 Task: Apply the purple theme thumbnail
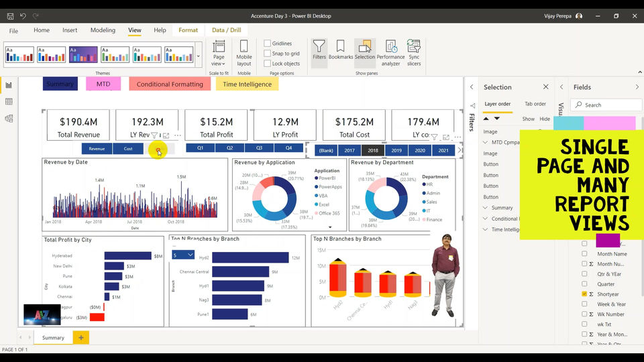[83, 54]
